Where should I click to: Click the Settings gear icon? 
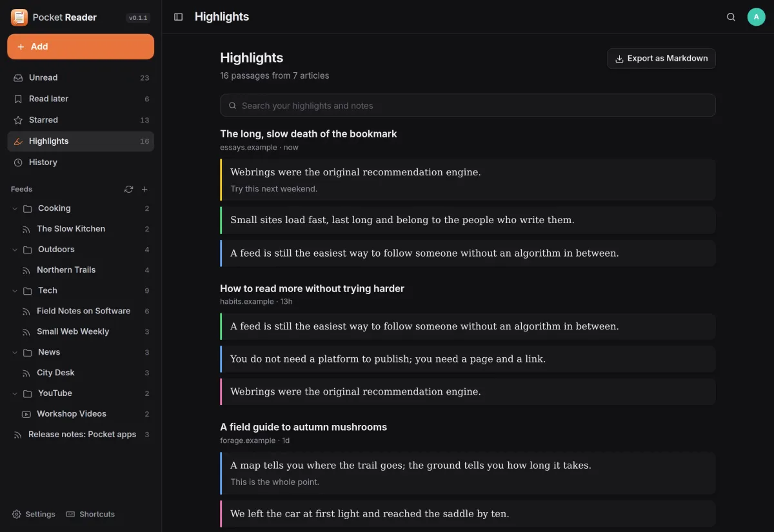click(x=17, y=514)
